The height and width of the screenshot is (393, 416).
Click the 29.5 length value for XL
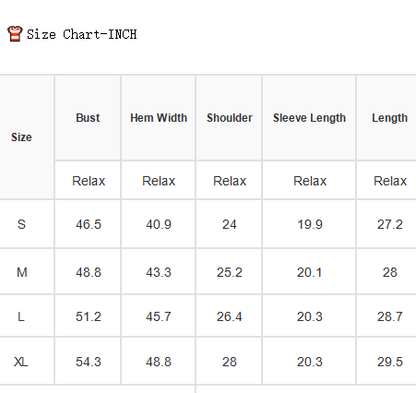tap(390, 362)
